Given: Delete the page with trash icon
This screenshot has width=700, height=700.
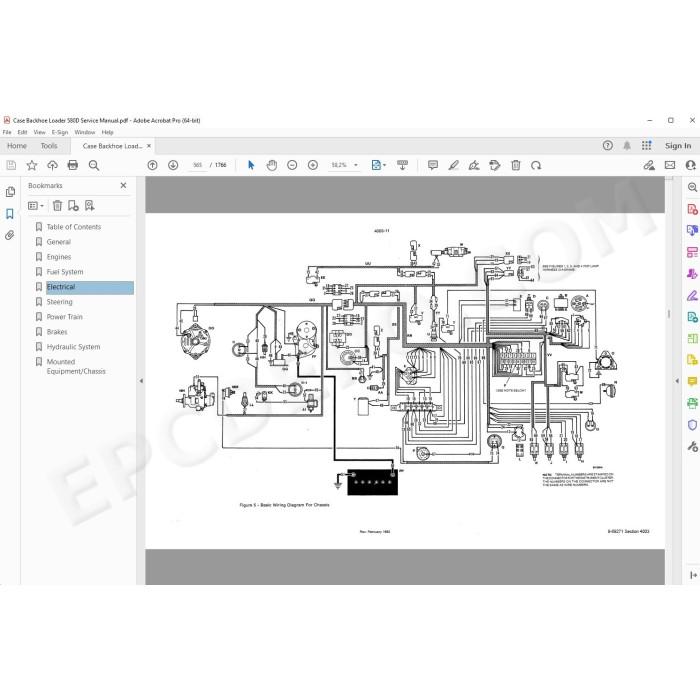Looking at the screenshot, I should point(516,165).
